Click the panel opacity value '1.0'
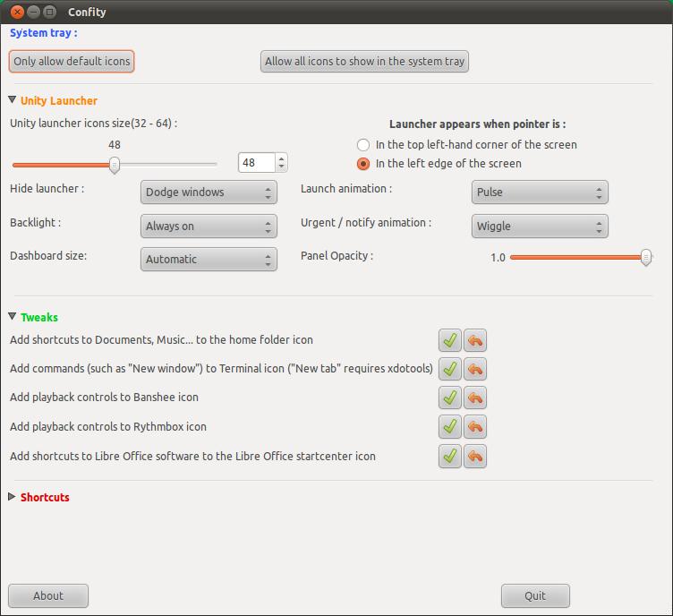673x616 pixels. (x=498, y=258)
